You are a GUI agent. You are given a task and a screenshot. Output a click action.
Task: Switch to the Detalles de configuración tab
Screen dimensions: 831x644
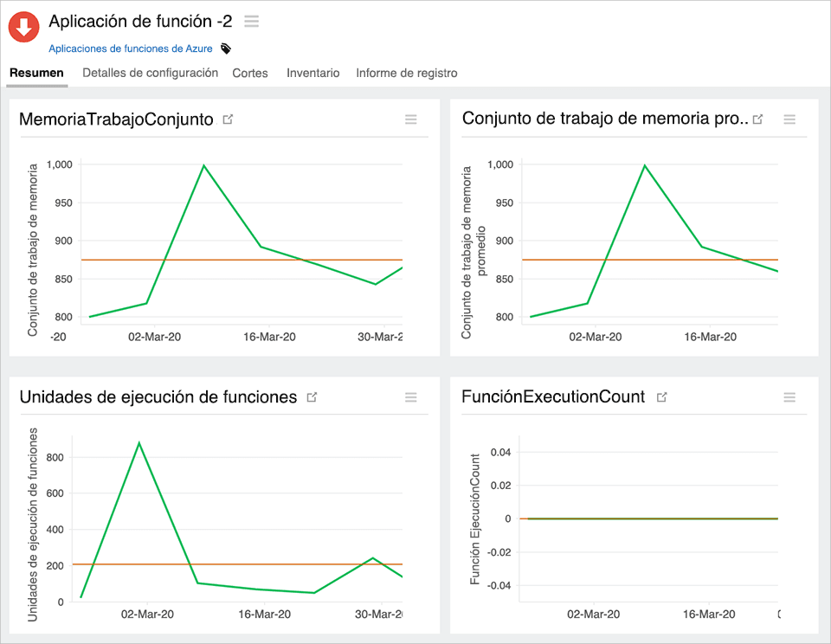(x=150, y=74)
